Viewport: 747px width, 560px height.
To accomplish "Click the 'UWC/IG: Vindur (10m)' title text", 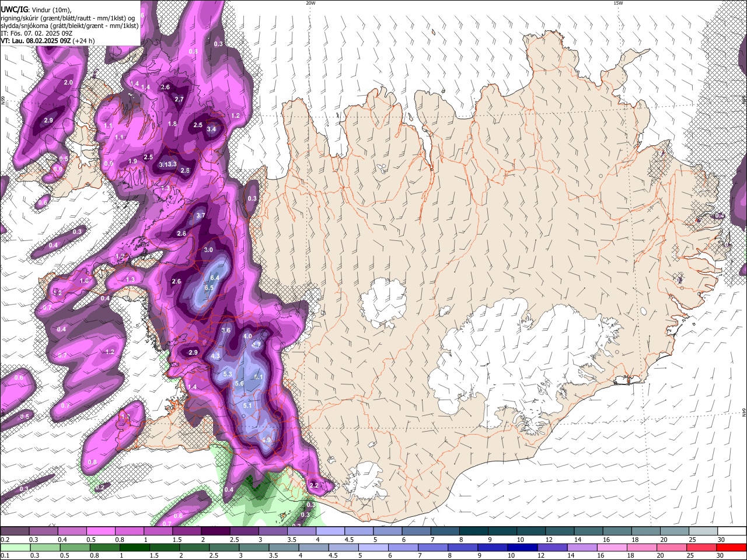I will pos(36,9).
